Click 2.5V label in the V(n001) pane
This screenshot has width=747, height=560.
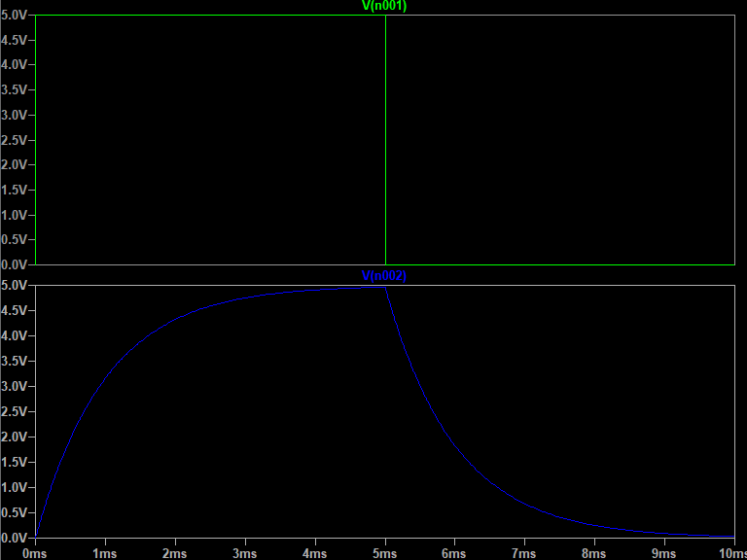[x=17, y=140]
